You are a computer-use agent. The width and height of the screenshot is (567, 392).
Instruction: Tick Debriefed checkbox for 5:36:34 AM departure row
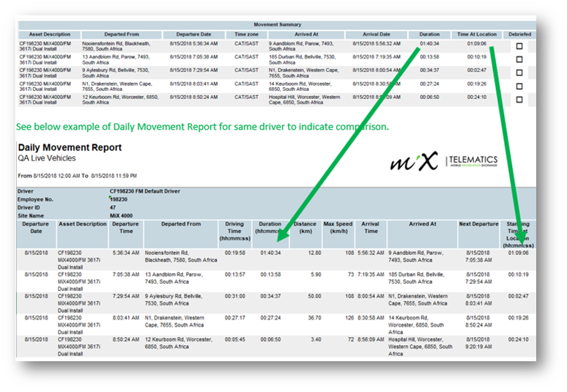click(x=519, y=46)
